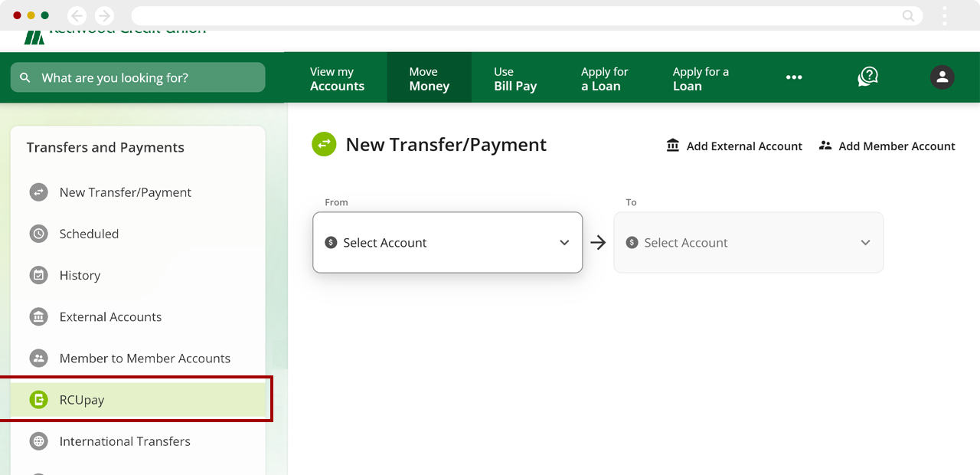Click the International Transfers globe icon
980x475 pixels.
pyautogui.click(x=38, y=441)
